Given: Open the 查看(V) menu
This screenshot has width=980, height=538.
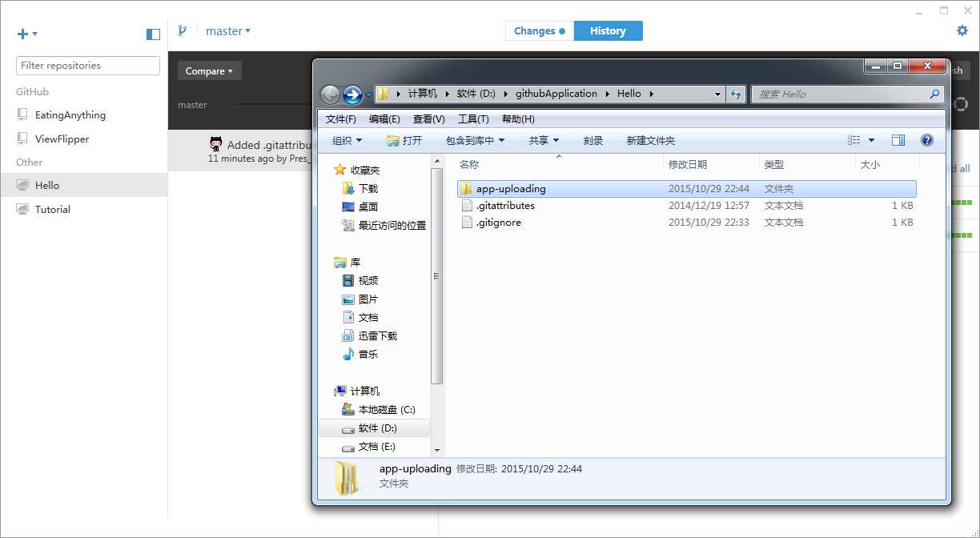Looking at the screenshot, I should point(428,119).
